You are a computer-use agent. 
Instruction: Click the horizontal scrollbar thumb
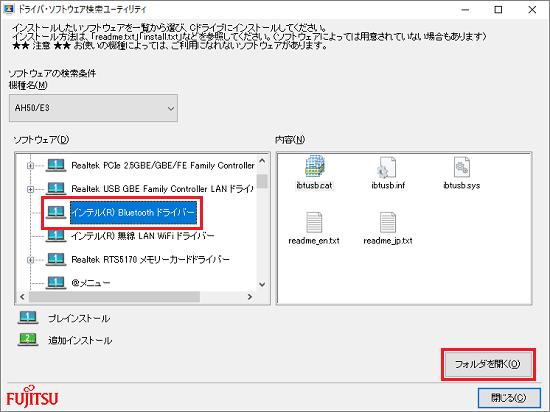pos(114,297)
